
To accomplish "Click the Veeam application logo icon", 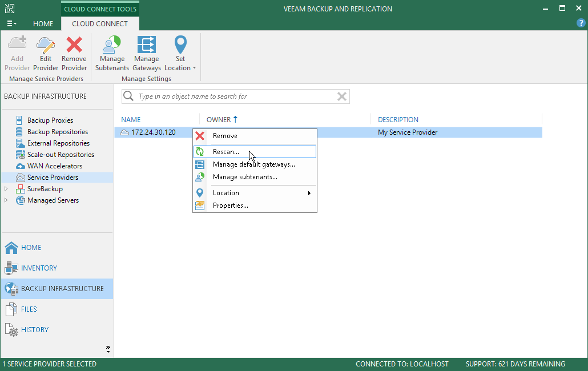I will 10,8.
